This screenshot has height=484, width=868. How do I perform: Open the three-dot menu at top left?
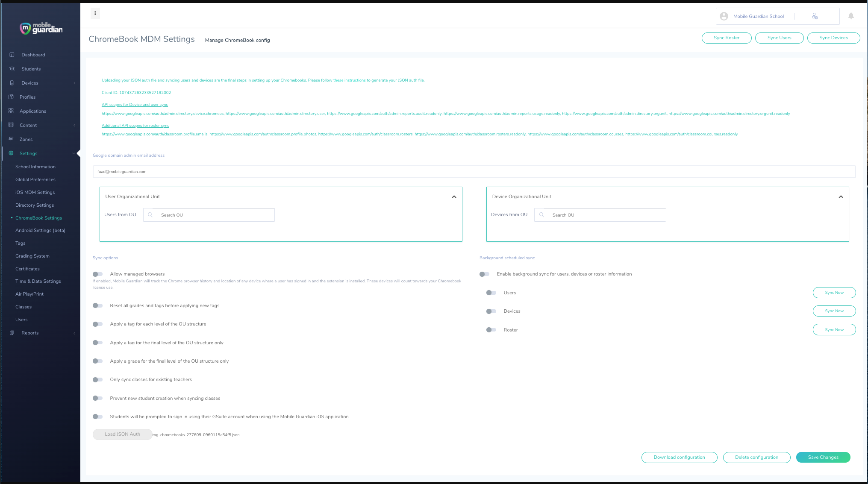pyautogui.click(x=95, y=13)
